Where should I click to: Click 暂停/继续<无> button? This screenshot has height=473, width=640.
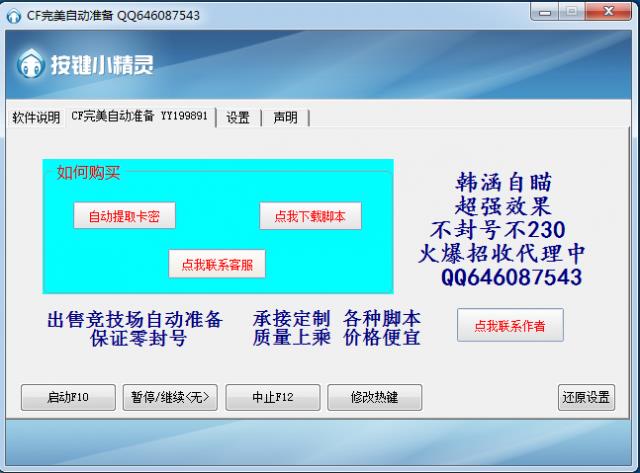coord(170,397)
